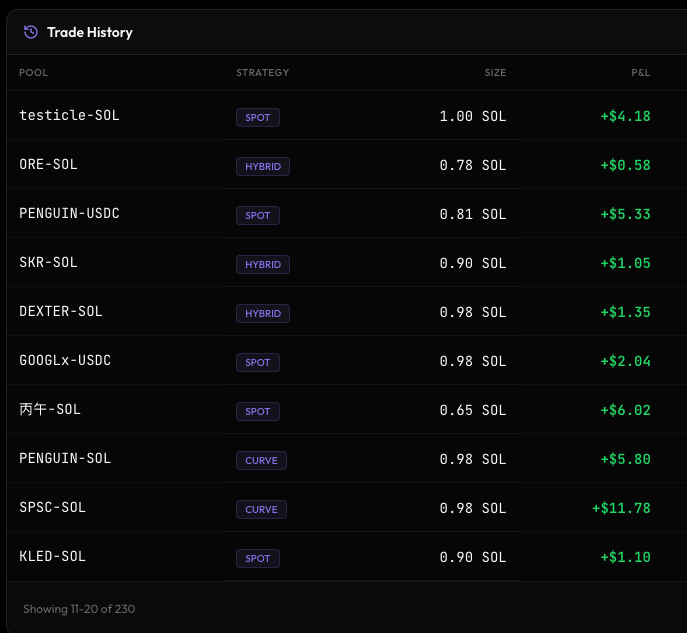Click SPOT badge in PENGUIN-USDC row
Viewport: 687px width, 633px height.
[258, 216]
